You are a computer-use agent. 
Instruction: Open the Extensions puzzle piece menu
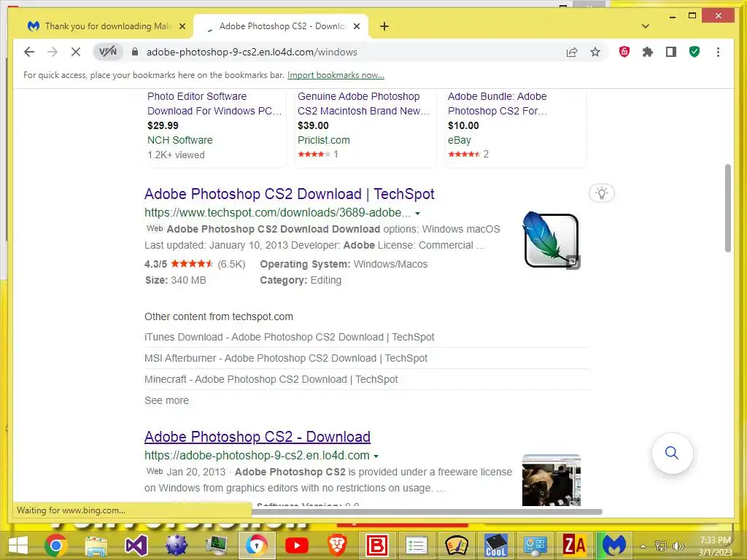648,52
